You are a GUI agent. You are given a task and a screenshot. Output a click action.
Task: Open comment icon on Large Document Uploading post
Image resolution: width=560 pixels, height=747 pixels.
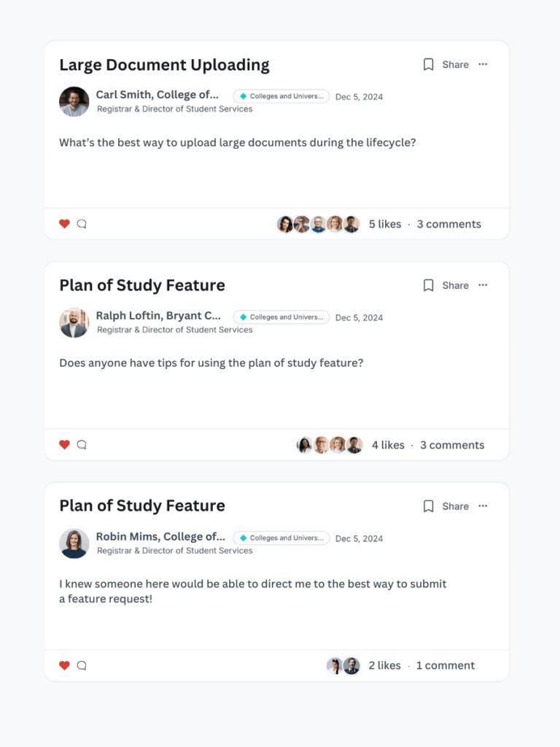[82, 224]
